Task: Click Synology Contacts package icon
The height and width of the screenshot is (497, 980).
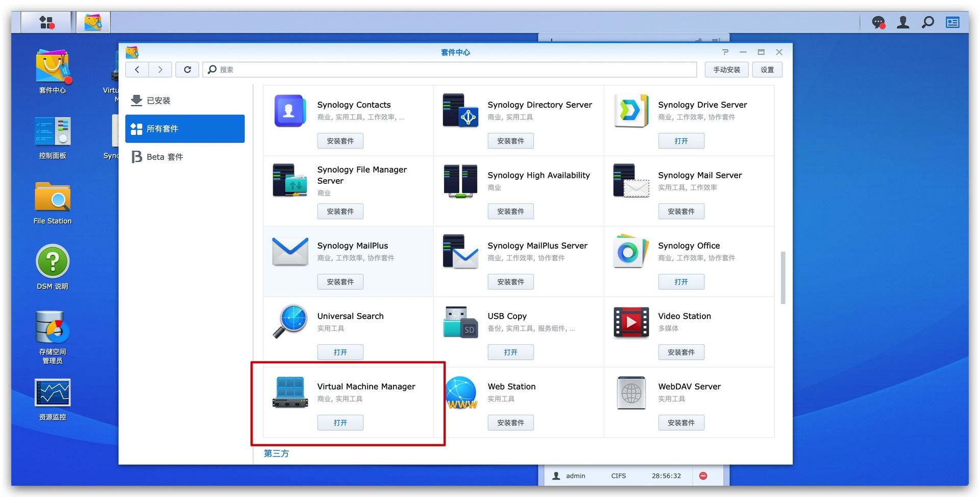Action: 290,110
